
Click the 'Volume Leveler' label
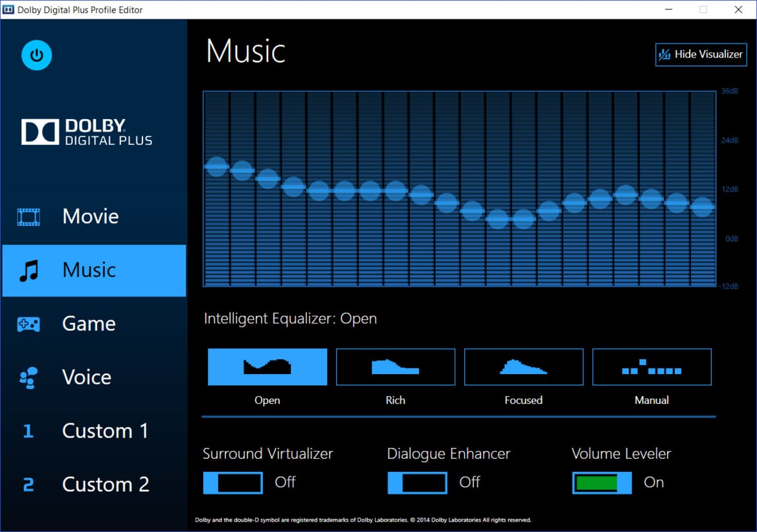coord(622,454)
